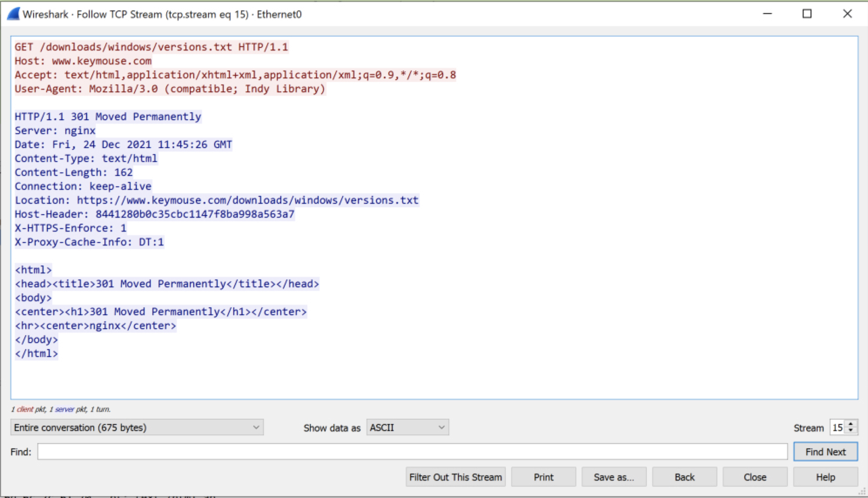The image size is (868, 498).
Task: Click the opening <body> tag line
Action: point(33,298)
